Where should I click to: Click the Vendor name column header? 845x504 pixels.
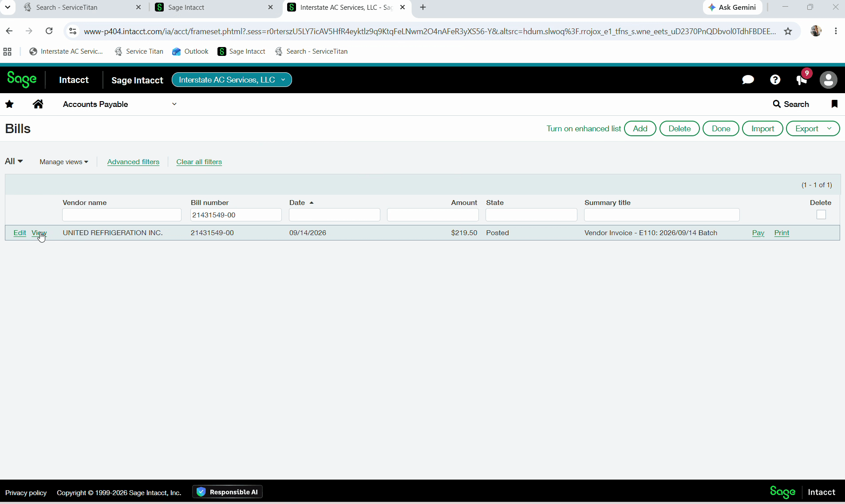click(84, 203)
